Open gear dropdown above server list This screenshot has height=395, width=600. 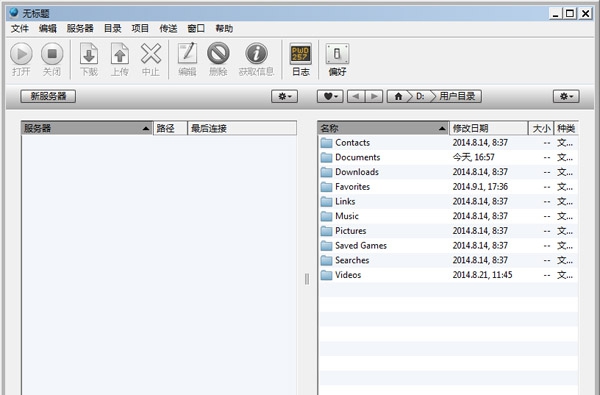(284, 96)
